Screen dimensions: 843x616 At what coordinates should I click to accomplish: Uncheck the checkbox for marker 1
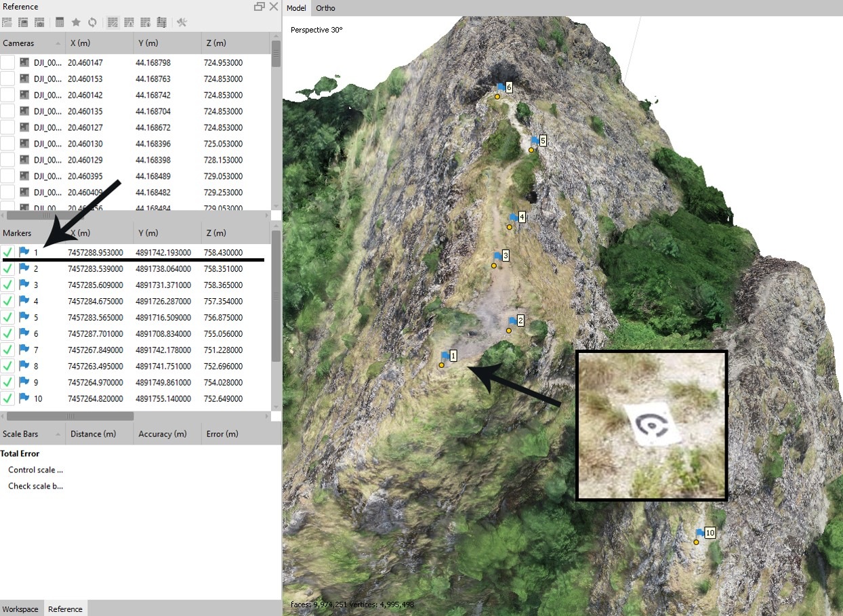(7, 252)
